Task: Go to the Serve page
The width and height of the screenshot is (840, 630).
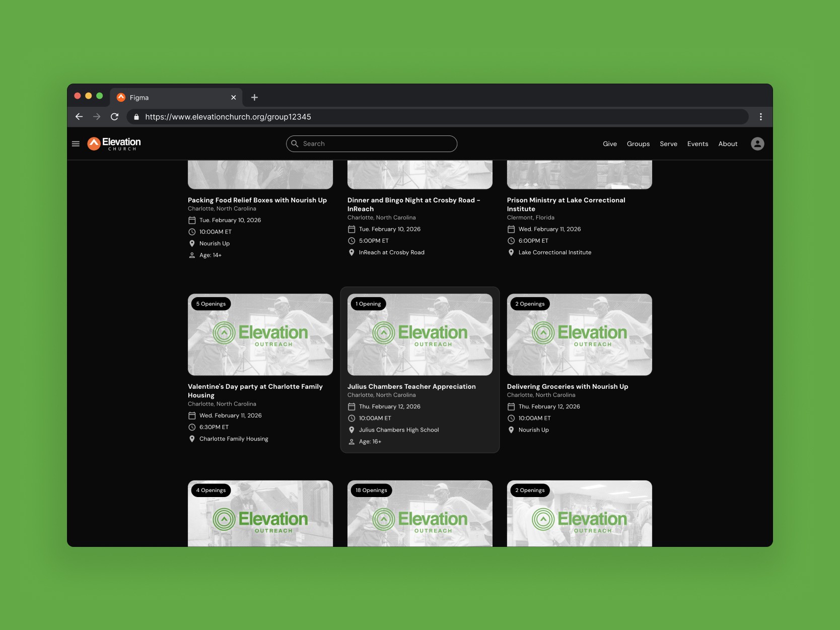Action: tap(668, 144)
